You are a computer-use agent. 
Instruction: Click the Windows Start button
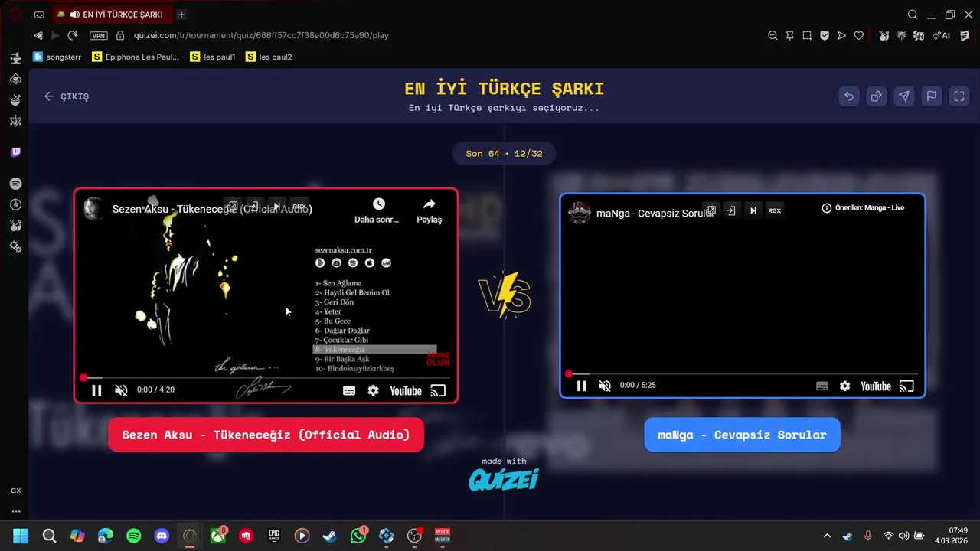tap(21, 536)
